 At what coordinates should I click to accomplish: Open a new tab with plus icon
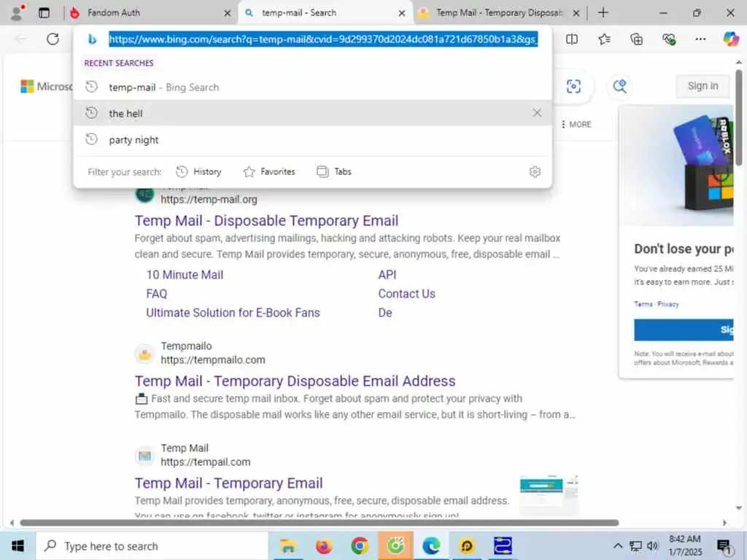click(x=603, y=13)
